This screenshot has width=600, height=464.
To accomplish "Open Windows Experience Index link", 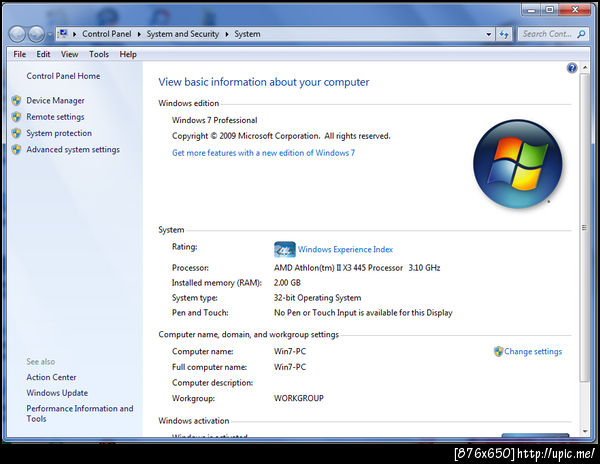I will click(345, 250).
